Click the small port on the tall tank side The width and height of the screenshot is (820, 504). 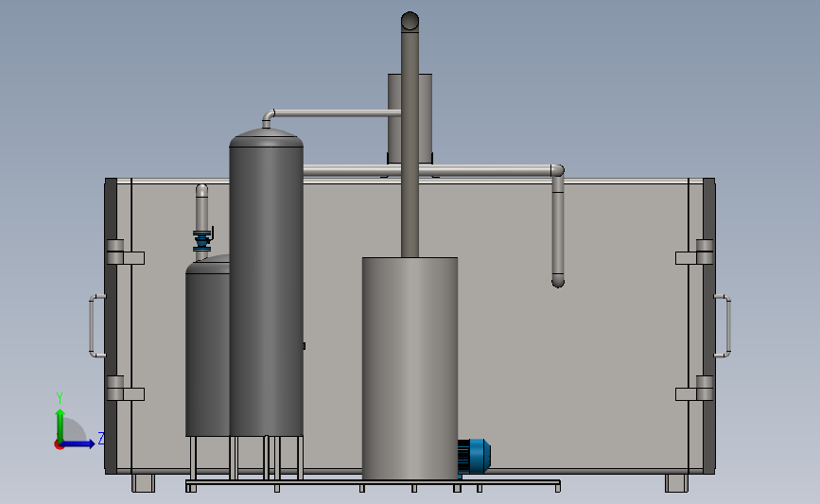point(304,346)
